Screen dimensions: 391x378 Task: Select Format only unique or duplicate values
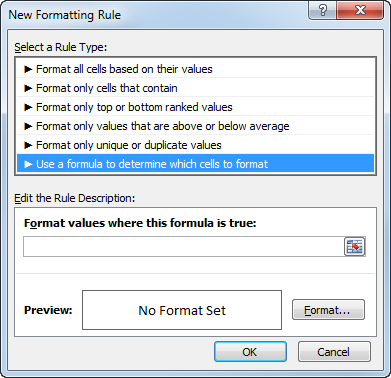[195, 145]
